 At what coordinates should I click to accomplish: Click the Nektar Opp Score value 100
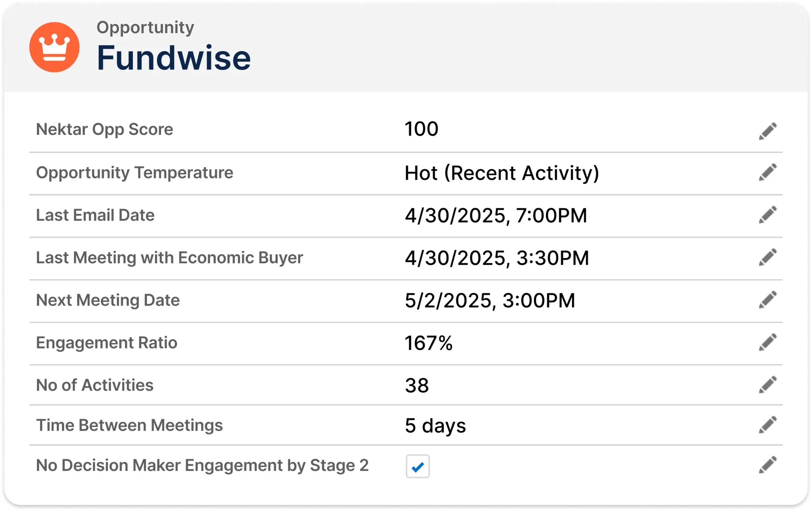click(422, 129)
